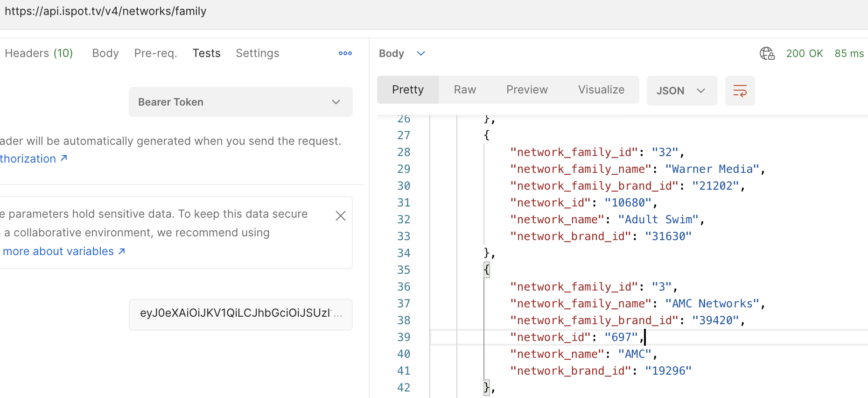868x398 pixels.
Task: Dismiss the sensitive data notice
Action: coord(341,216)
